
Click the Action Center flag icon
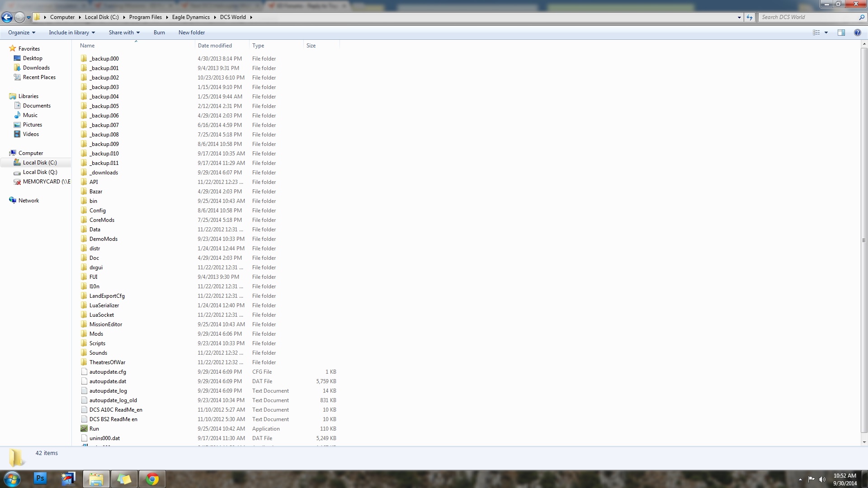(x=811, y=479)
